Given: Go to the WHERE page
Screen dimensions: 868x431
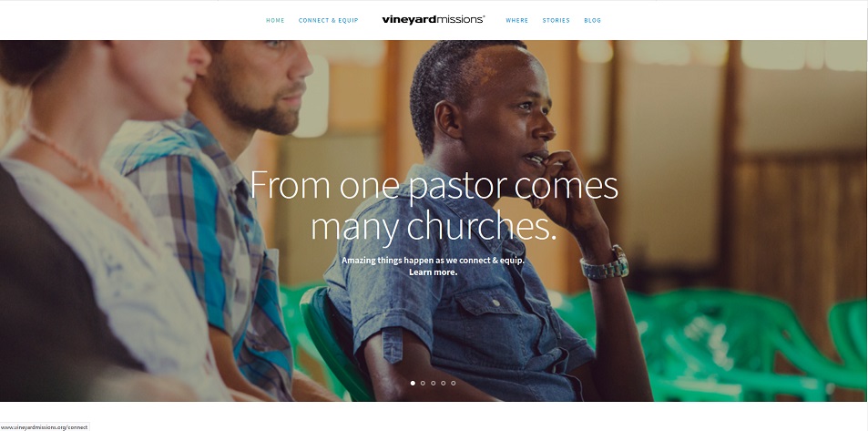Looking at the screenshot, I should [516, 20].
